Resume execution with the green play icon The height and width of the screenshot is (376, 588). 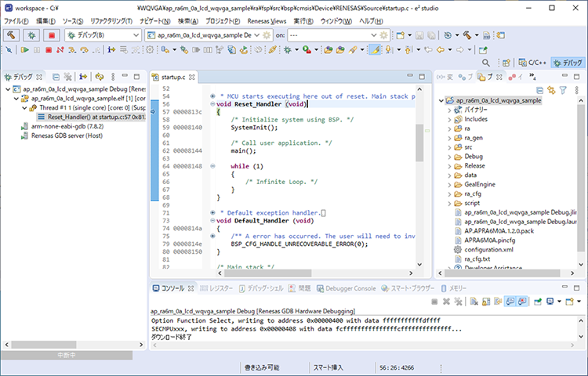(25, 50)
